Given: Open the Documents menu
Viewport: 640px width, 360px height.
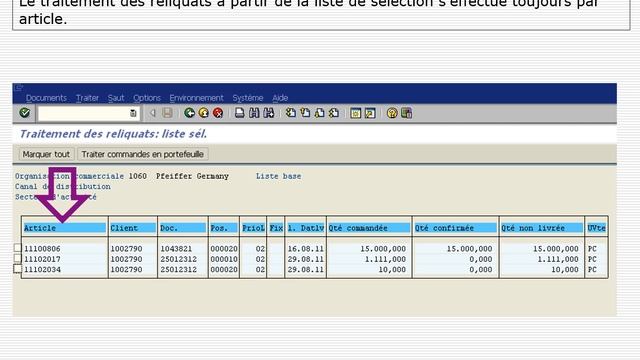Looking at the screenshot, I should coord(46,98).
